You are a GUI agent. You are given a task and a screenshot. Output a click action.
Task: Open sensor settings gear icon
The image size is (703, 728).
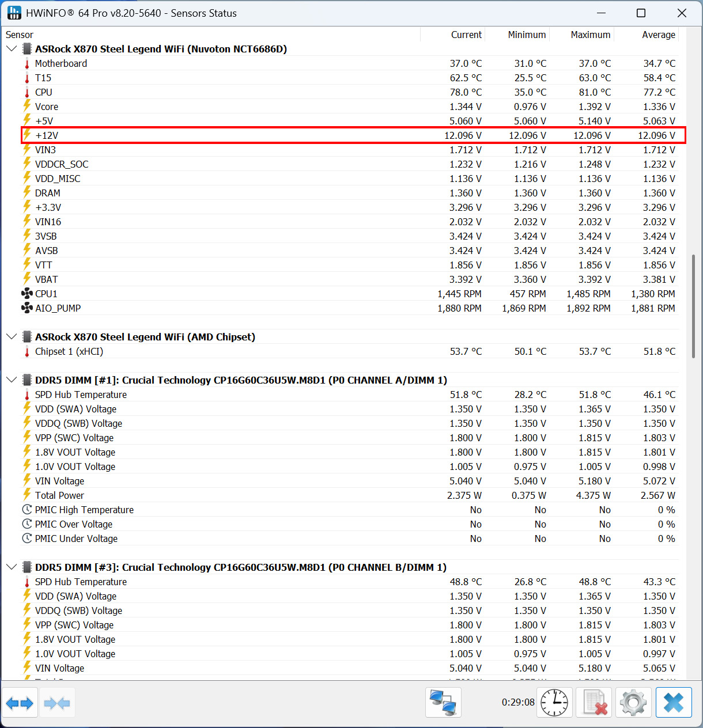633,703
